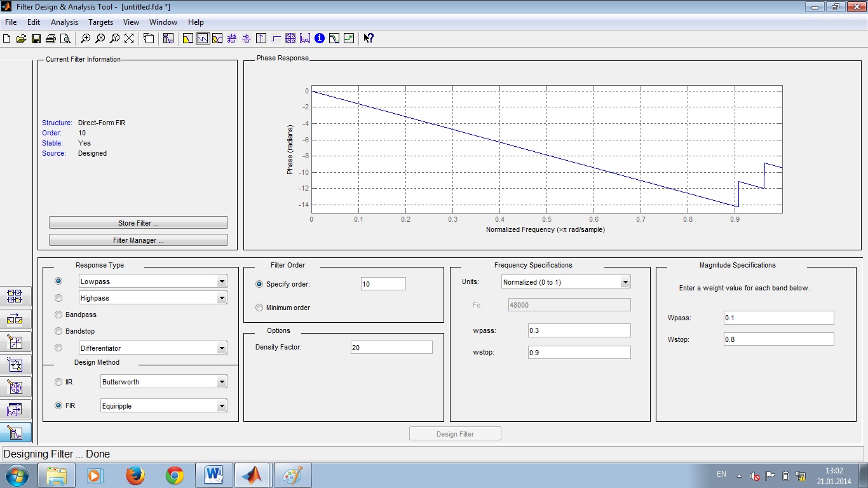This screenshot has height=488, width=868.
Task: Open the Equiripple FIR method dropdown
Action: [222, 406]
